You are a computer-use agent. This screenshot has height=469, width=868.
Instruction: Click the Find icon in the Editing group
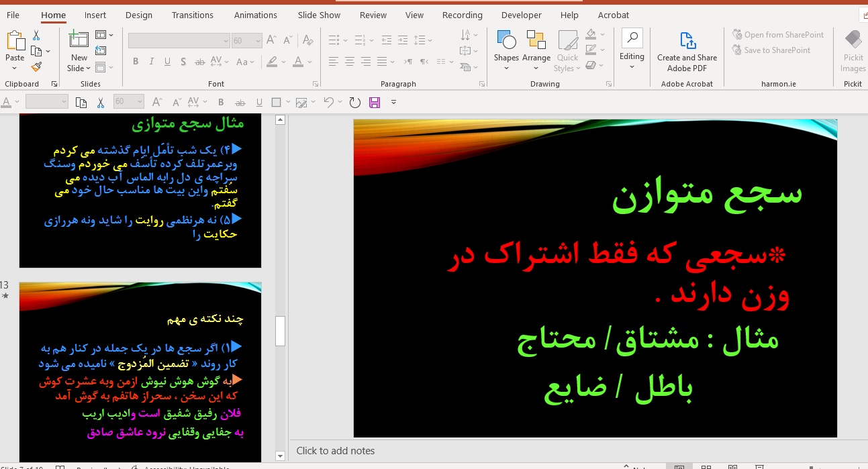pyautogui.click(x=632, y=39)
